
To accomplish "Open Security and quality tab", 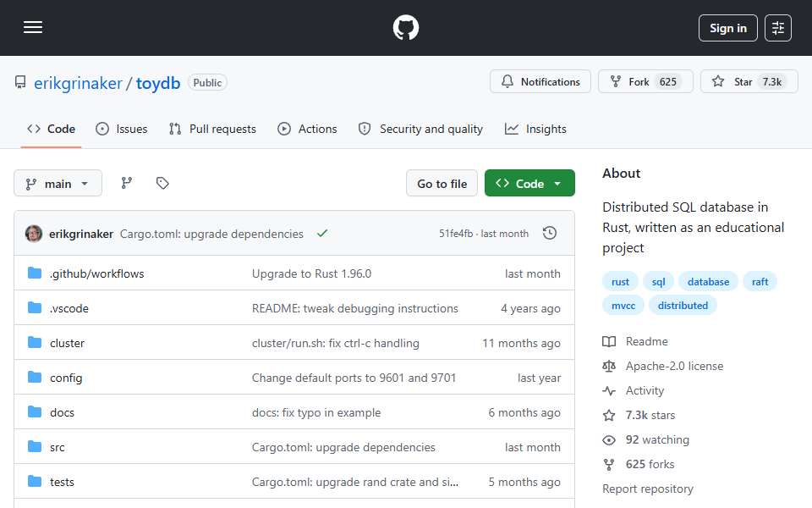I will click(420, 129).
